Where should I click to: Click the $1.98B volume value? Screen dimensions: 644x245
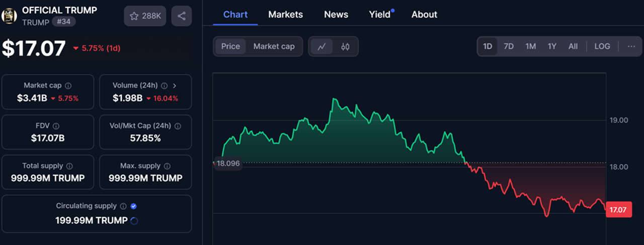pyautogui.click(x=127, y=98)
